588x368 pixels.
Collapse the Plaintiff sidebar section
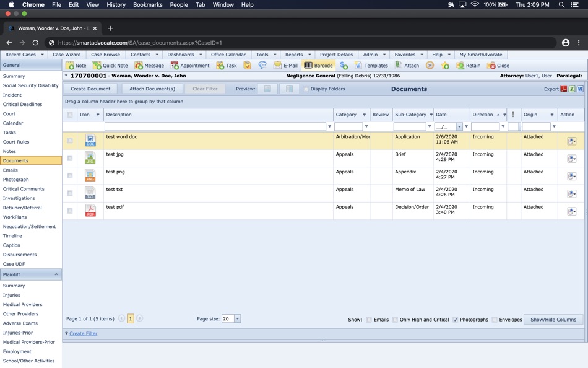coord(56,274)
